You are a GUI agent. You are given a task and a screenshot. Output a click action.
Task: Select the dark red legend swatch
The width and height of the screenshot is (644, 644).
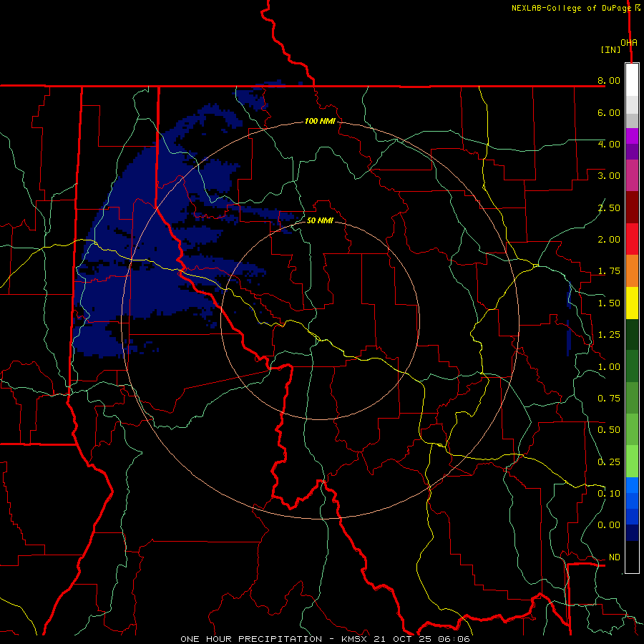632,208
